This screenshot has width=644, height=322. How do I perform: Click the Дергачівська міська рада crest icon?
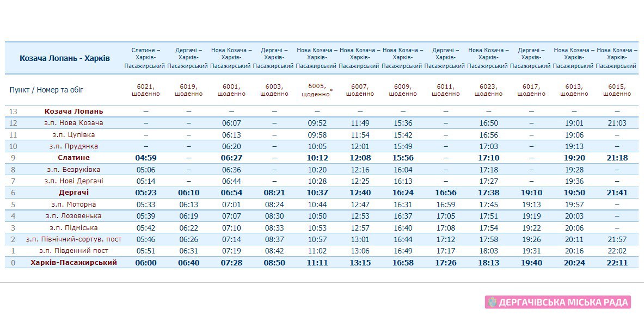492,302
